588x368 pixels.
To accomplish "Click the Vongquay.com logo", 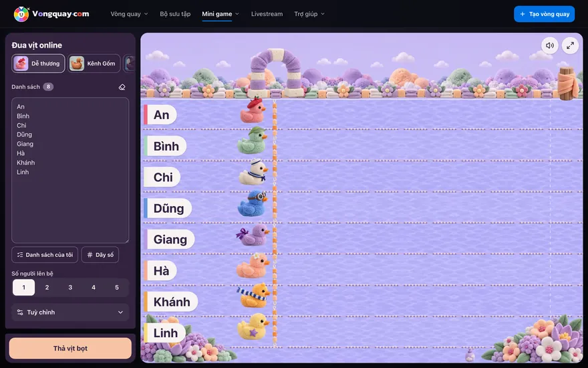I will pos(51,14).
